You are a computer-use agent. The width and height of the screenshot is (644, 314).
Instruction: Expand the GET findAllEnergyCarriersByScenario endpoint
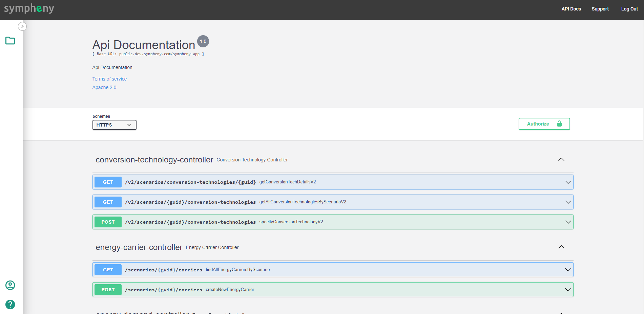pyautogui.click(x=568, y=270)
